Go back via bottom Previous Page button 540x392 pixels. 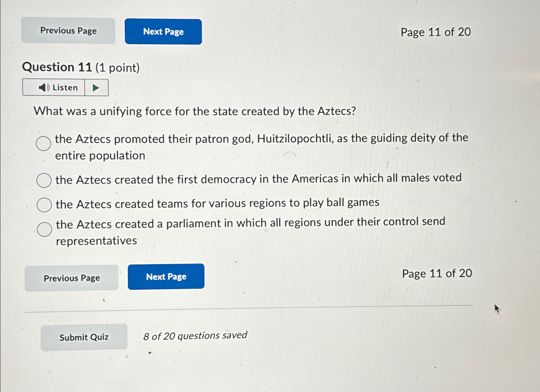(x=71, y=278)
